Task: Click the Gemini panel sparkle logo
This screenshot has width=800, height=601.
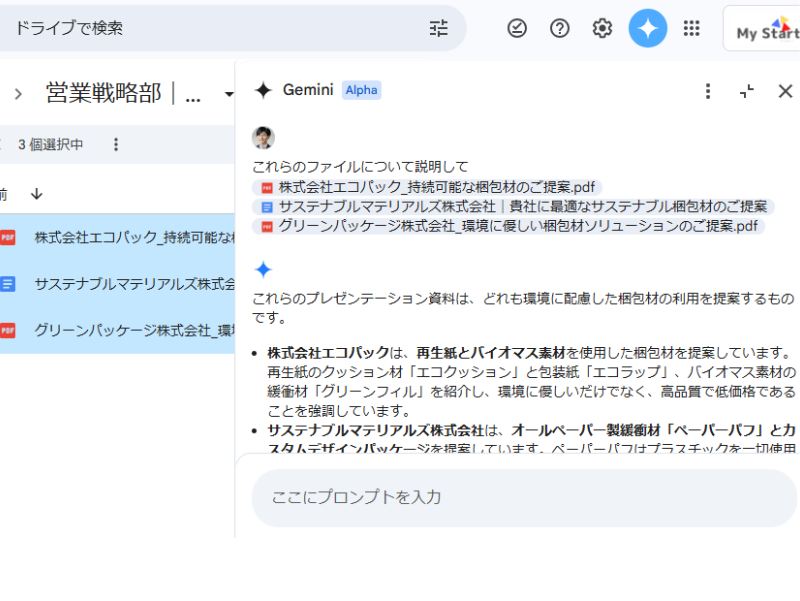Action: click(264, 90)
